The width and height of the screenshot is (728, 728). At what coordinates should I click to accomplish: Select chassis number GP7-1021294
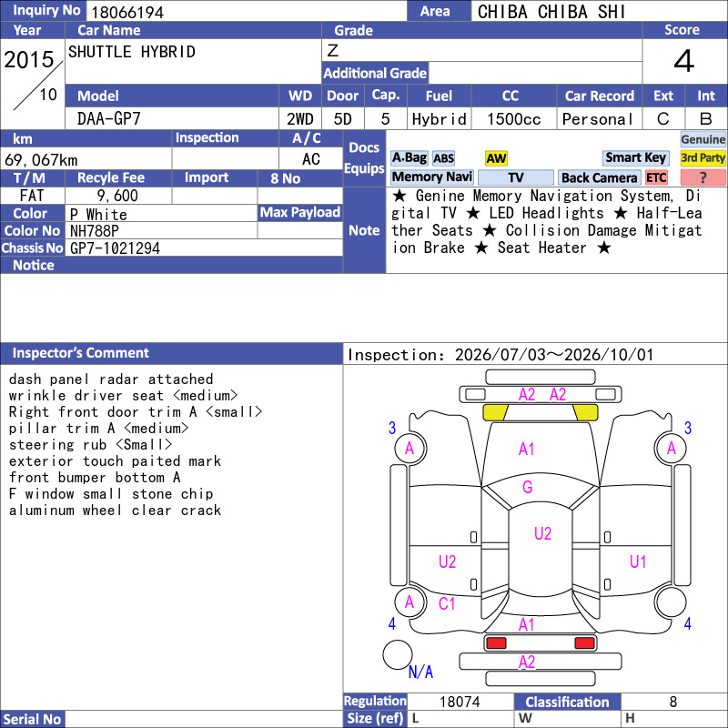[x=115, y=248]
